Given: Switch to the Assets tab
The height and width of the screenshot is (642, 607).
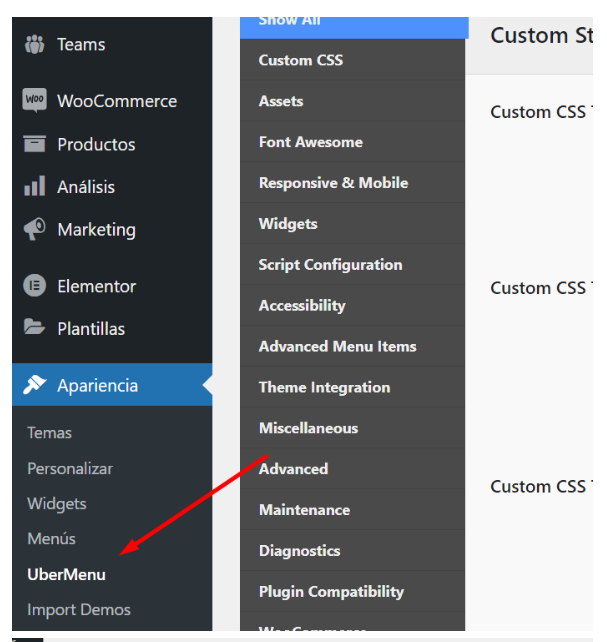Looking at the screenshot, I should pyautogui.click(x=352, y=101).
